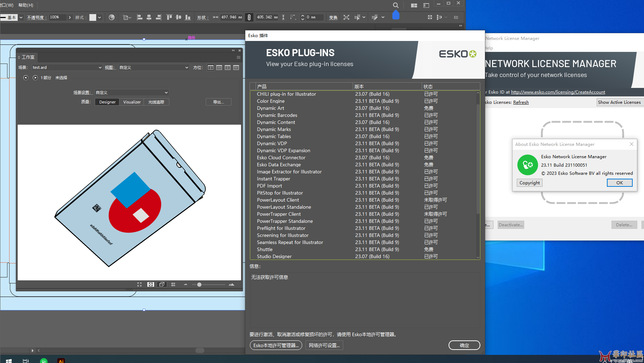Select 光线追踪 quality mode
Image resolution: width=644 pixels, height=363 pixels.
coord(156,102)
